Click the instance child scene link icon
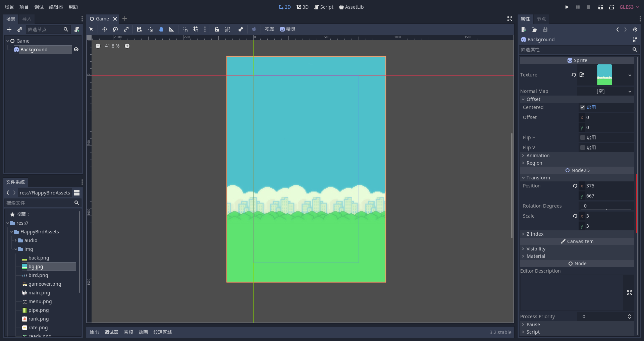This screenshot has height=341, width=644. (x=20, y=30)
